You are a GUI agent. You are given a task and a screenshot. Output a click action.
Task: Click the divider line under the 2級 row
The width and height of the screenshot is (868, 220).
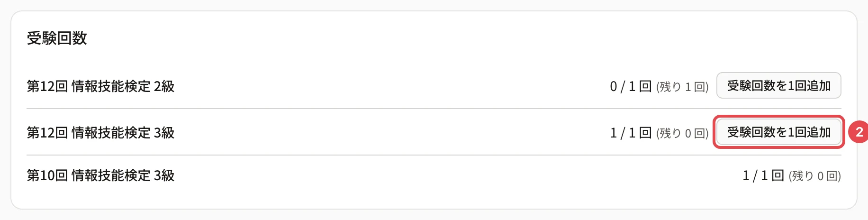[434, 109]
